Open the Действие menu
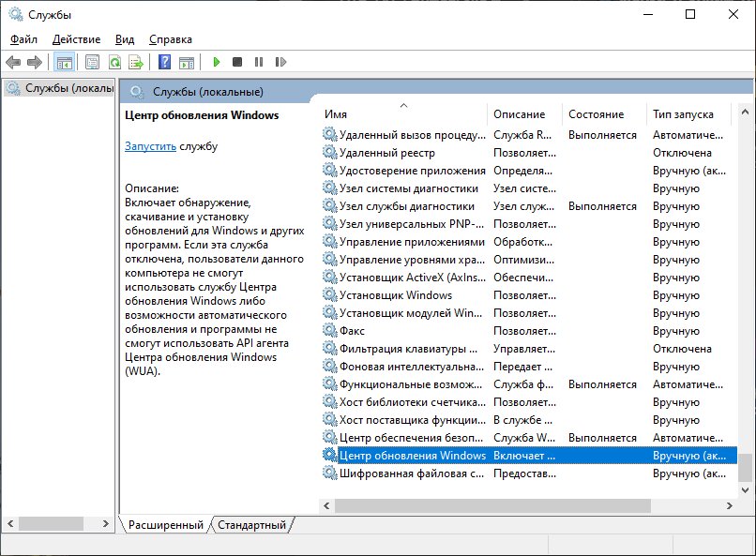This screenshot has height=556, width=756. point(76,39)
